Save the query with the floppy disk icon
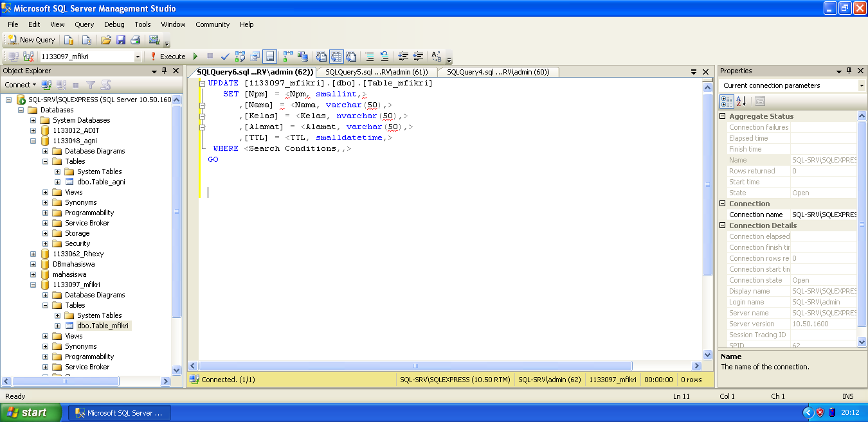Viewport: 868px width, 422px height. [120, 40]
